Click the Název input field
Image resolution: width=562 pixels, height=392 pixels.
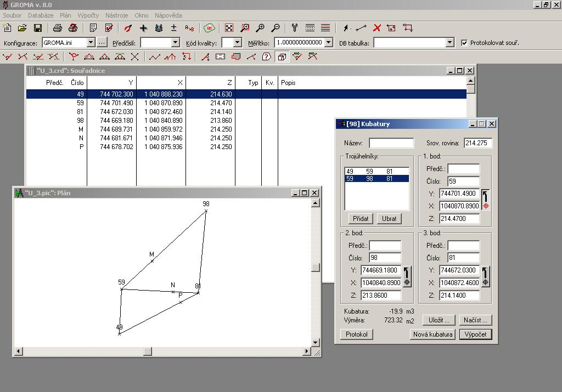coord(391,143)
